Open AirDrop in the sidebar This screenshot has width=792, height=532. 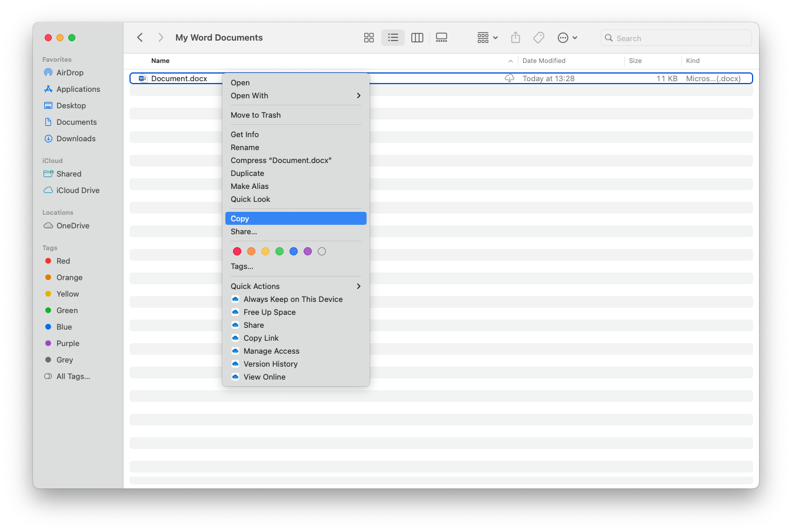pos(64,72)
